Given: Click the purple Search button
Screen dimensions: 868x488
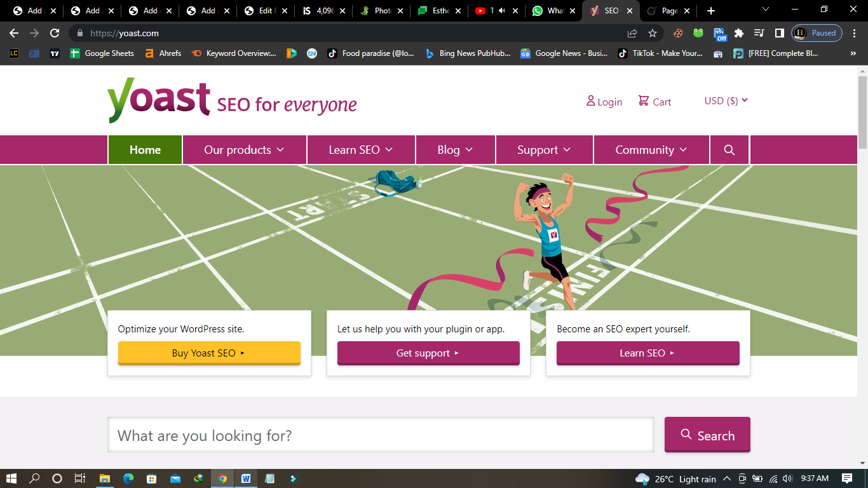Looking at the screenshot, I should pos(707,435).
